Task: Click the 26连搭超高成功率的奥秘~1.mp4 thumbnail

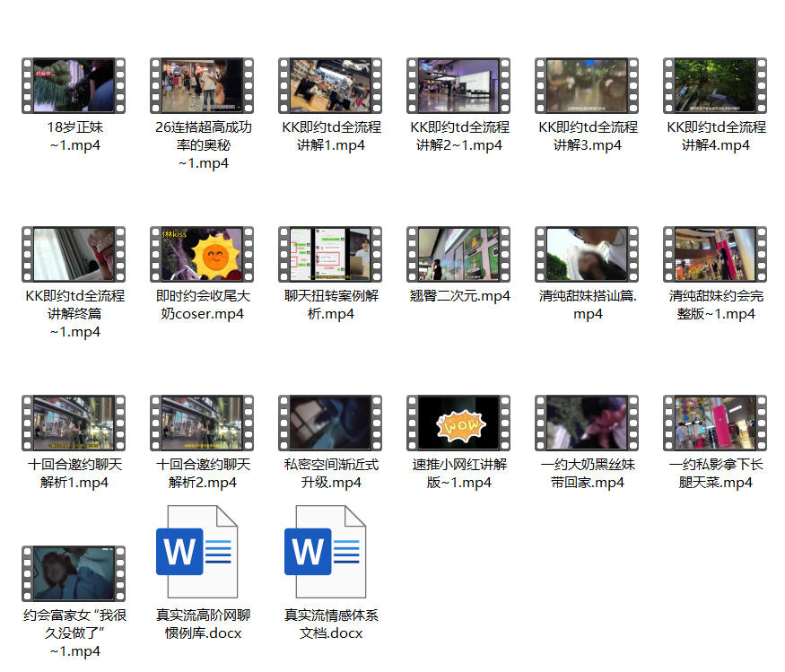Action: 202,86
